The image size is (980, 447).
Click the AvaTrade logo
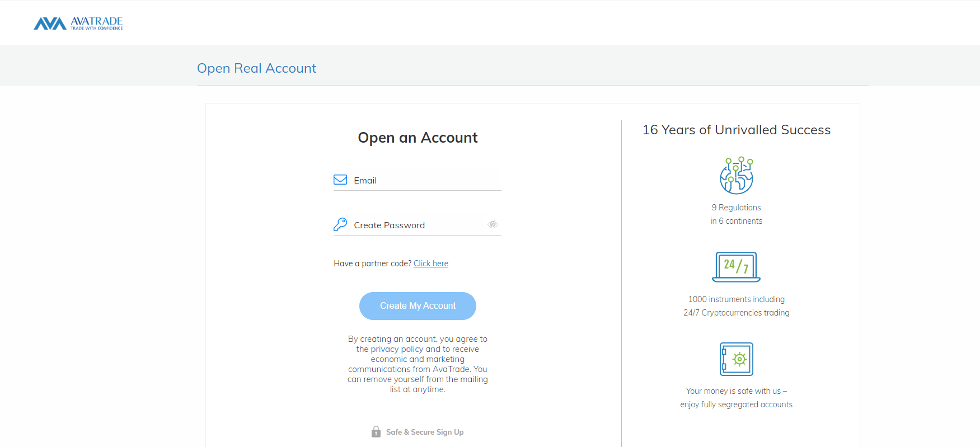78,23
